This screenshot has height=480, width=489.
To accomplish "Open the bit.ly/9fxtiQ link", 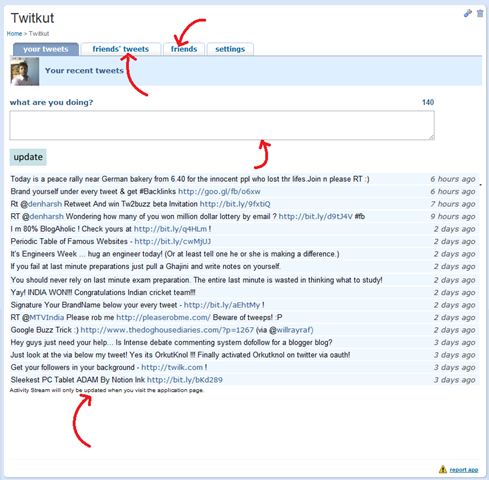I will (235, 204).
